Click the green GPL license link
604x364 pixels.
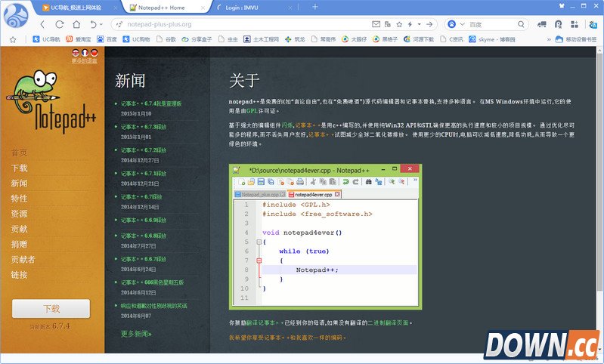click(x=252, y=111)
